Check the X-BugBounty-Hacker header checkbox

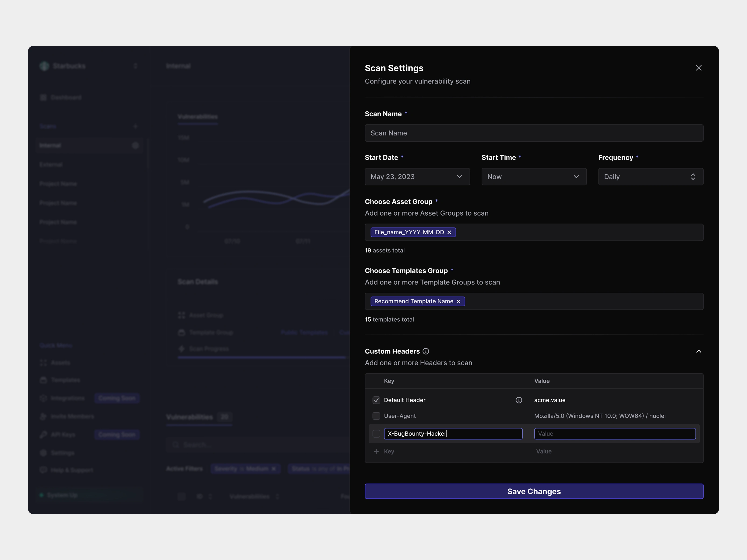click(x=376, y=434)
